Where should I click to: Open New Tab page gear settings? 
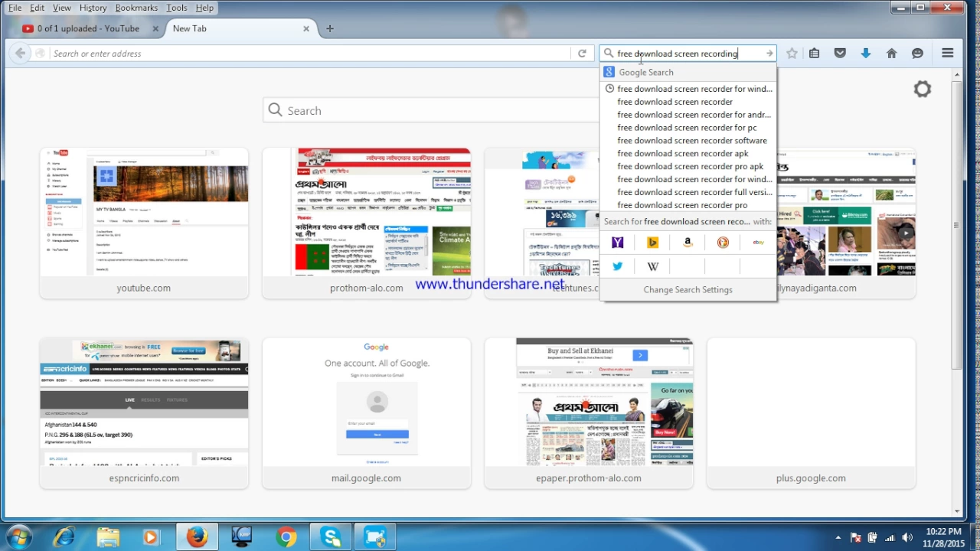[923, 89]
